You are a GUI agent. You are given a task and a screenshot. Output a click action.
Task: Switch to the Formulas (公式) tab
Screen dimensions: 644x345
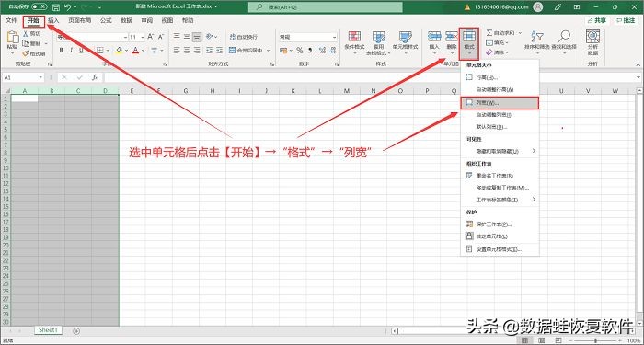[106, 20]
